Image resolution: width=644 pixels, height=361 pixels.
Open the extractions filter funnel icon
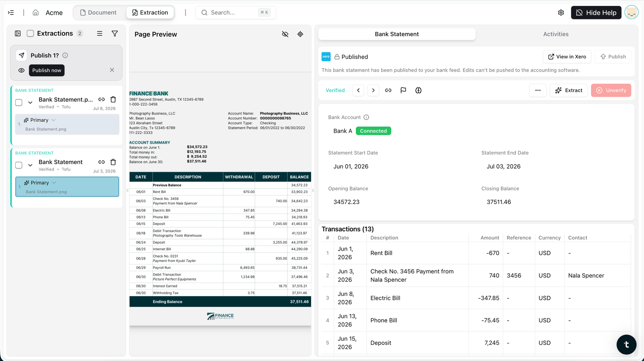[115, 33]
